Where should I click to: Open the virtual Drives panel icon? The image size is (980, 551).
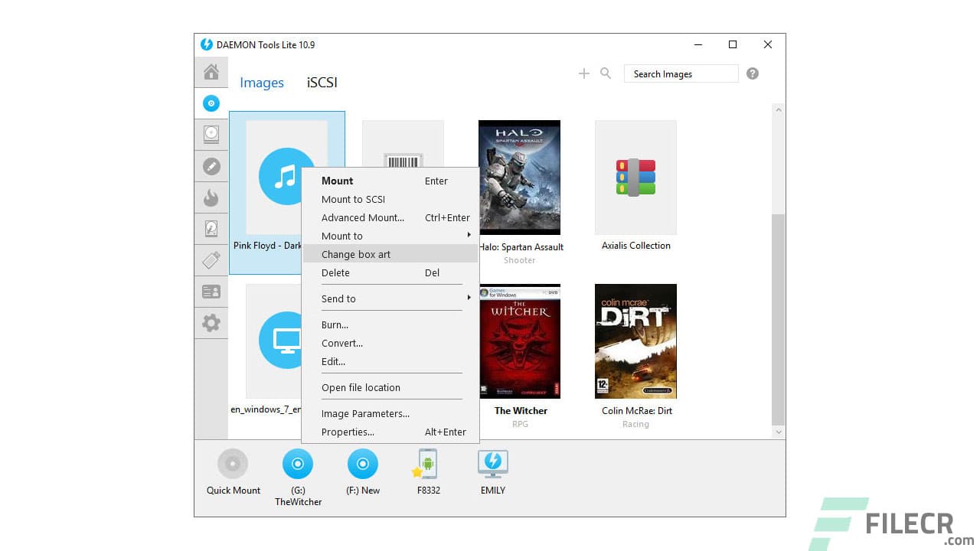[211, 134]
